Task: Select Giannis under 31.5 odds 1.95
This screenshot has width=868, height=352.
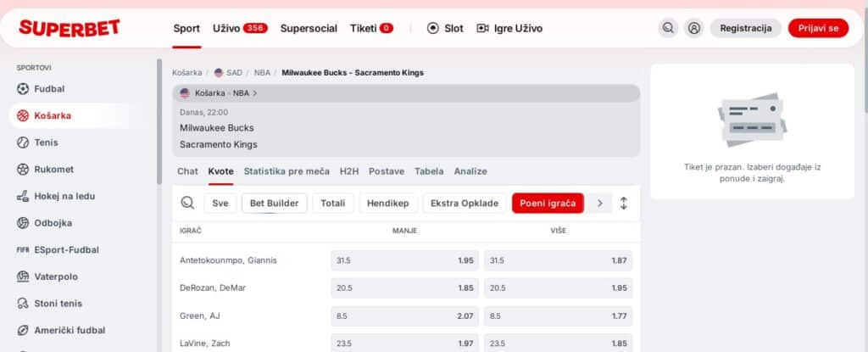Action: pyautogui.click(x=404, y=260)
